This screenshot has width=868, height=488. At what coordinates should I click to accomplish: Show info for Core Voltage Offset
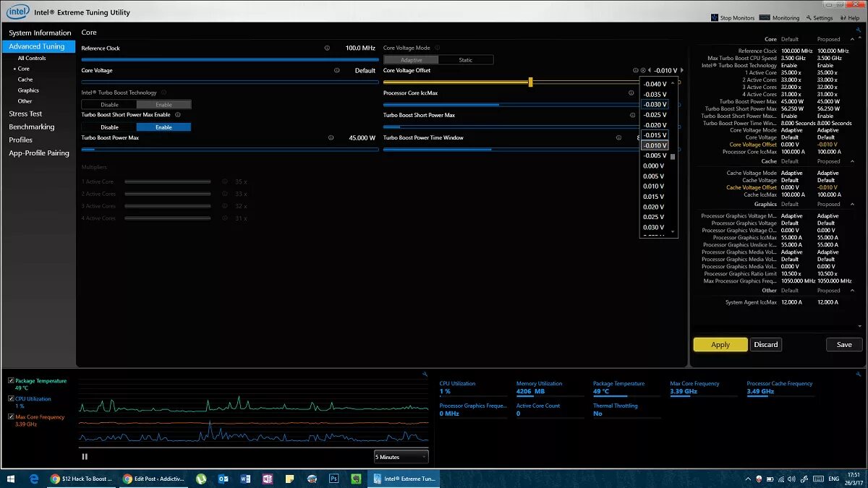click(x=635, y=71)
